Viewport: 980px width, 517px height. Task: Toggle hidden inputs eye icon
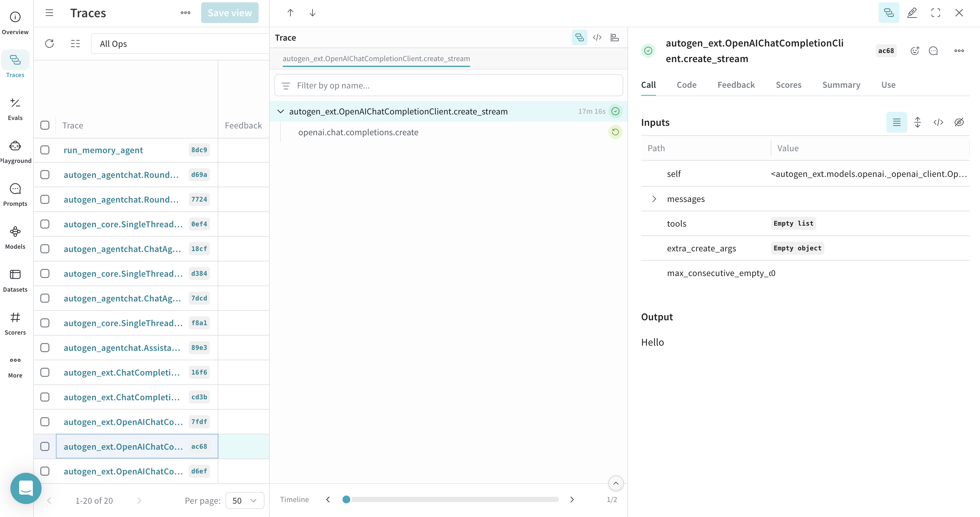959,122
